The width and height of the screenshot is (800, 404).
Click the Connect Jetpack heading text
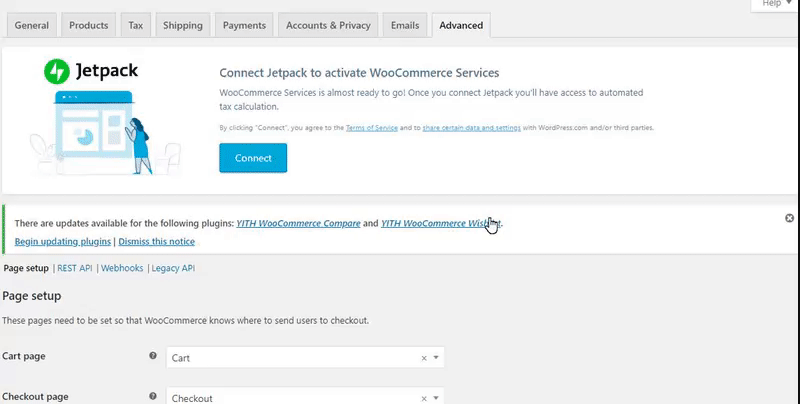point(359,73)
